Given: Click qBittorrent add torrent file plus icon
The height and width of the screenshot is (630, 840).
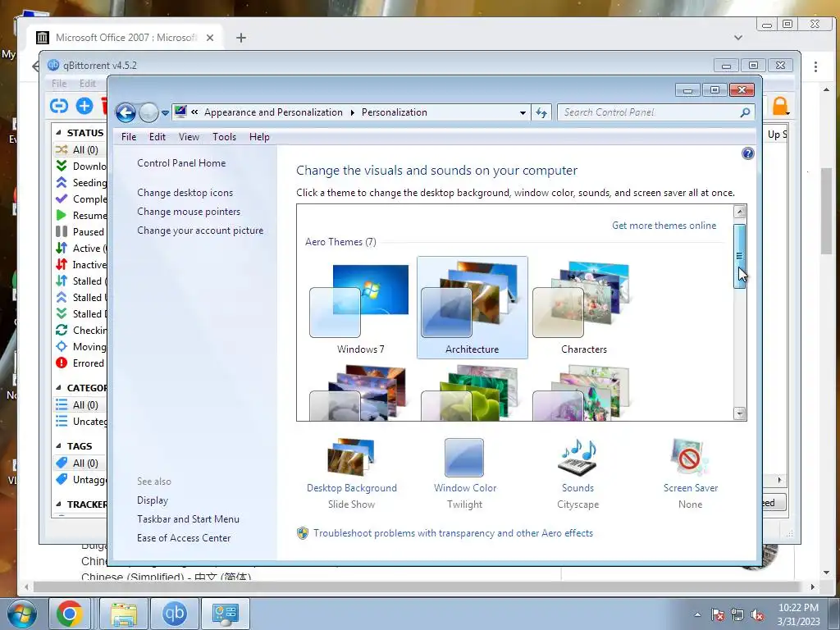Looking at the screenshot, I should (84, 106).
